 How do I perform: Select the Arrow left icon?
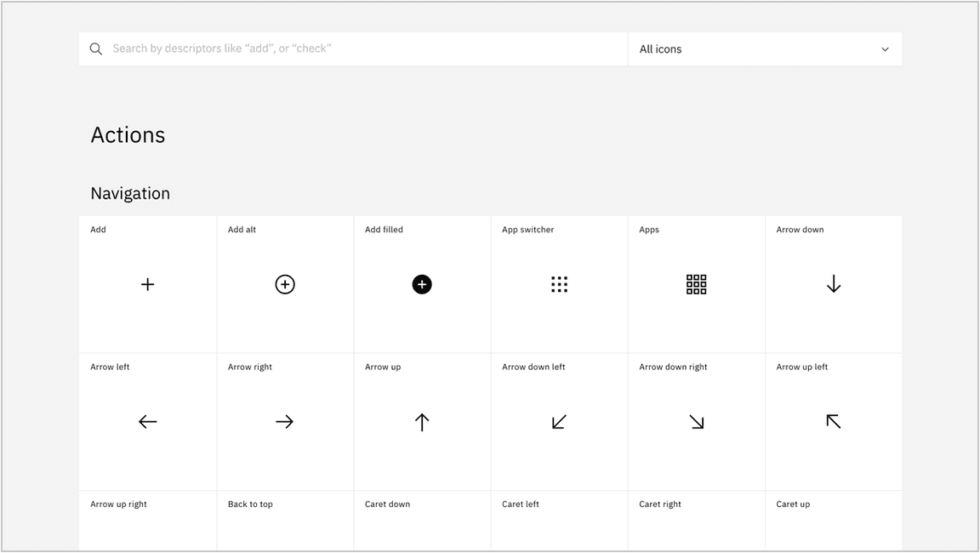click(x=147, y=421)
